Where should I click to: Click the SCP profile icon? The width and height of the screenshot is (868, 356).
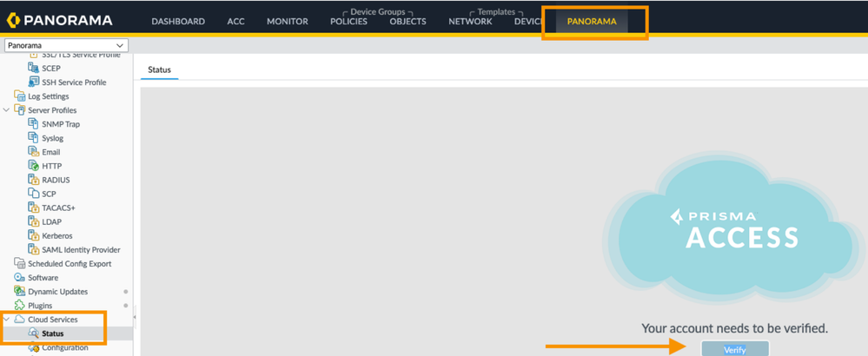33,194
